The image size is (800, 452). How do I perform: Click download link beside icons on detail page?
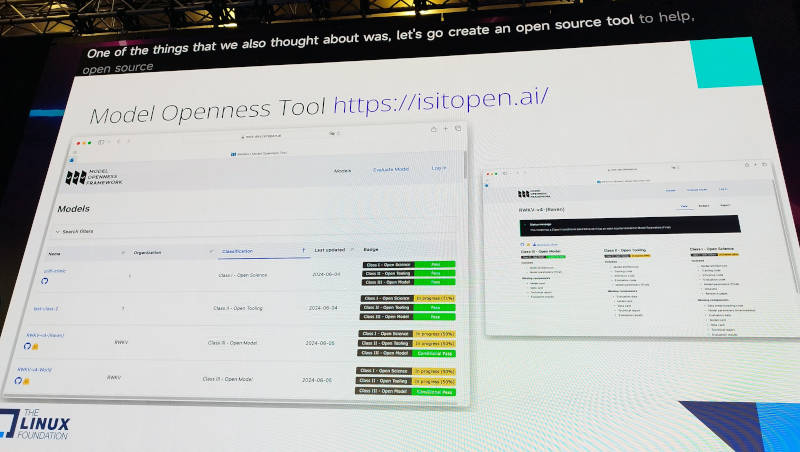tap(545, 245)
